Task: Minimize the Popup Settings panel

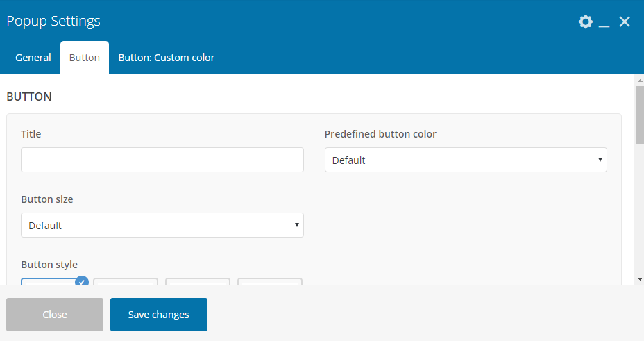Action: click(x=604, y=23)
